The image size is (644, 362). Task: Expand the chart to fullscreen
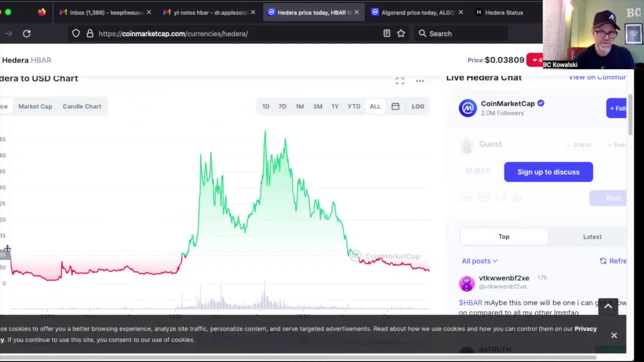click(400, 81)
